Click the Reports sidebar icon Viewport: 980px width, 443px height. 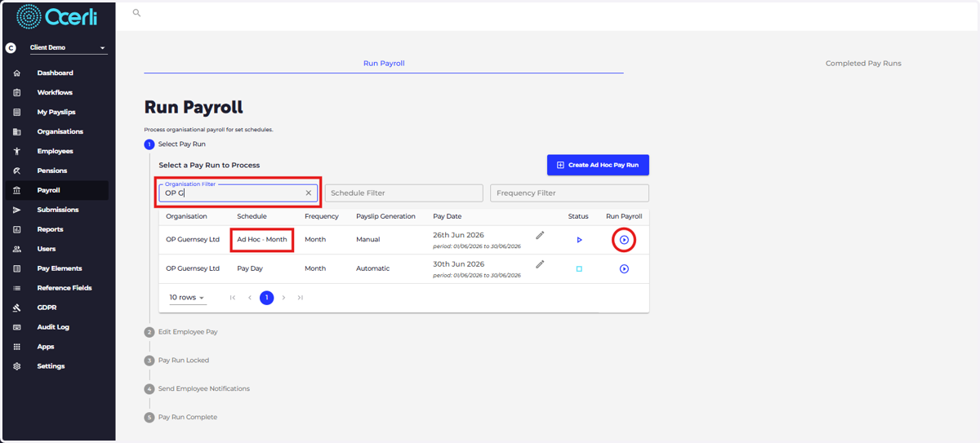(17, 229)
